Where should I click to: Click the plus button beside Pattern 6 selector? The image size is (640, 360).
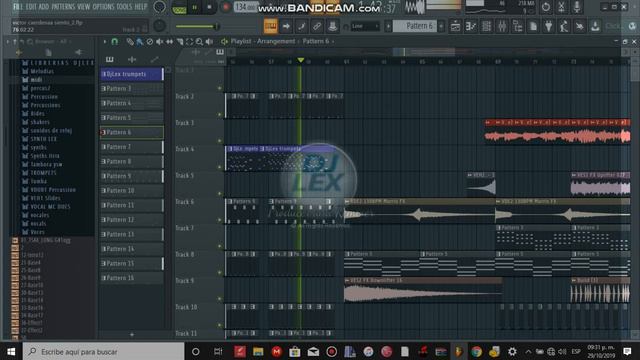tap(441, 27)
